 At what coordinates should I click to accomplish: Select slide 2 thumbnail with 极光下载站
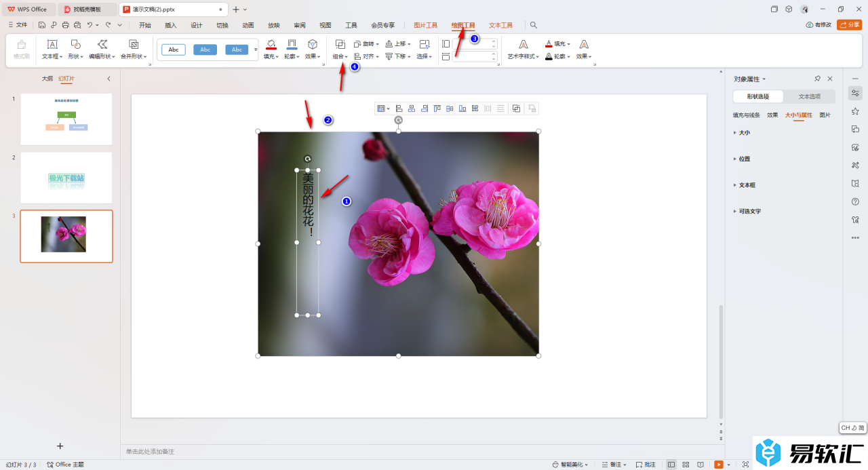pyautogui.click(x=66, y=178)
